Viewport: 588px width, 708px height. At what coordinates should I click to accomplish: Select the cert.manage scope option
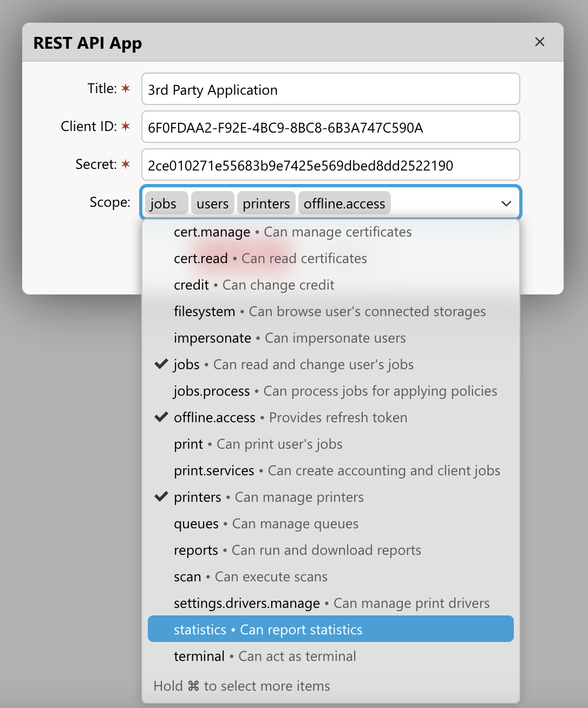[x=292, y=232]
